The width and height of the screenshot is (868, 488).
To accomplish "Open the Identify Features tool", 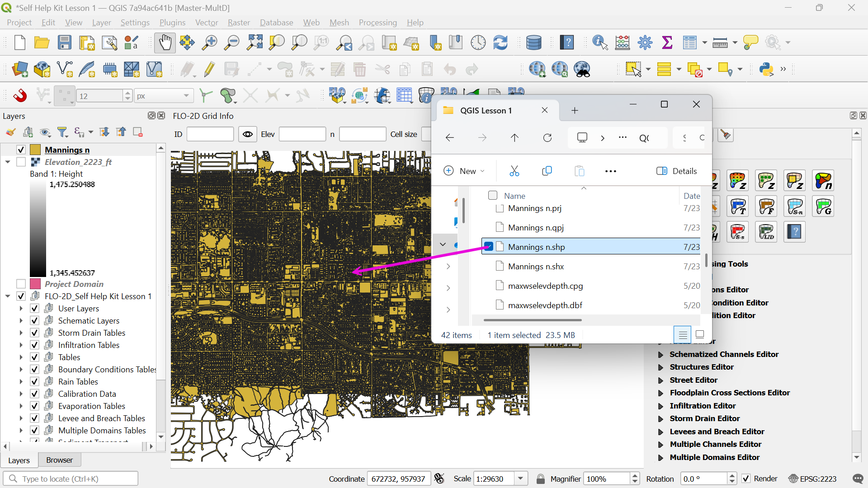I will [x=600, y=42].
